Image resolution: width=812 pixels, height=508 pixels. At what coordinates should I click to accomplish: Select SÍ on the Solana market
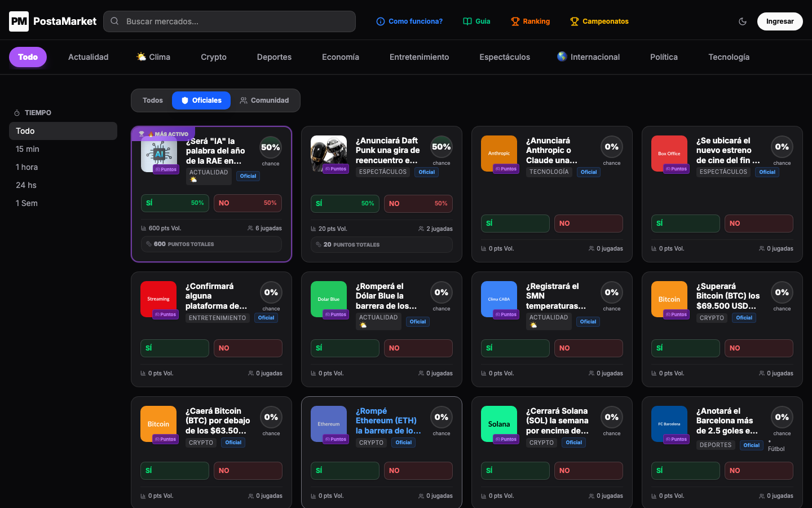pos(515,471)
